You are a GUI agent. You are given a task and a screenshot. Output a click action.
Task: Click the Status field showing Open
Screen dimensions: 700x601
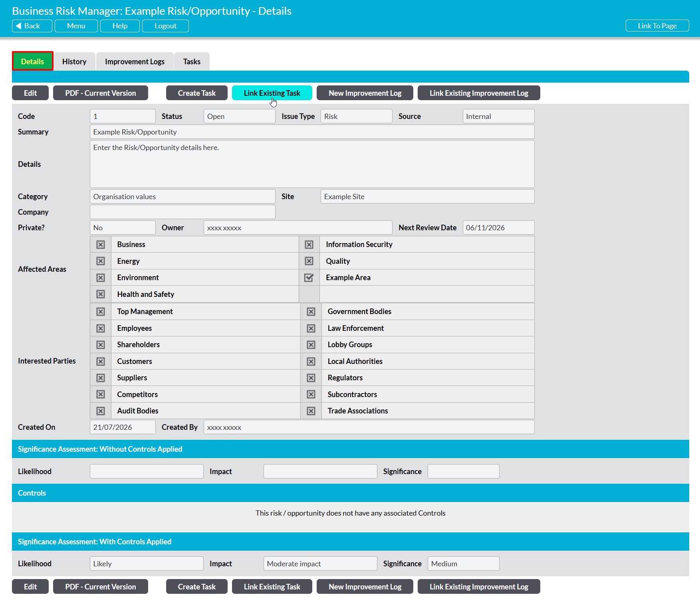239,116
